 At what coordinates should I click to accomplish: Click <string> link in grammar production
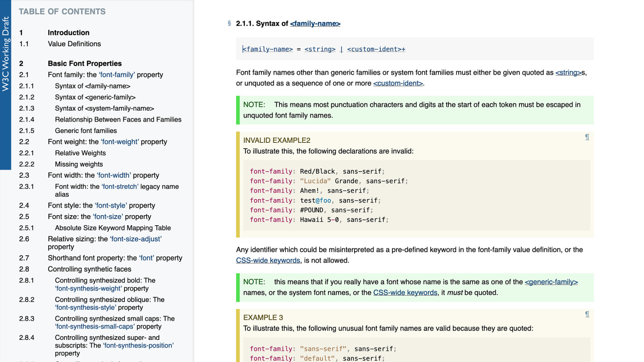320,49
